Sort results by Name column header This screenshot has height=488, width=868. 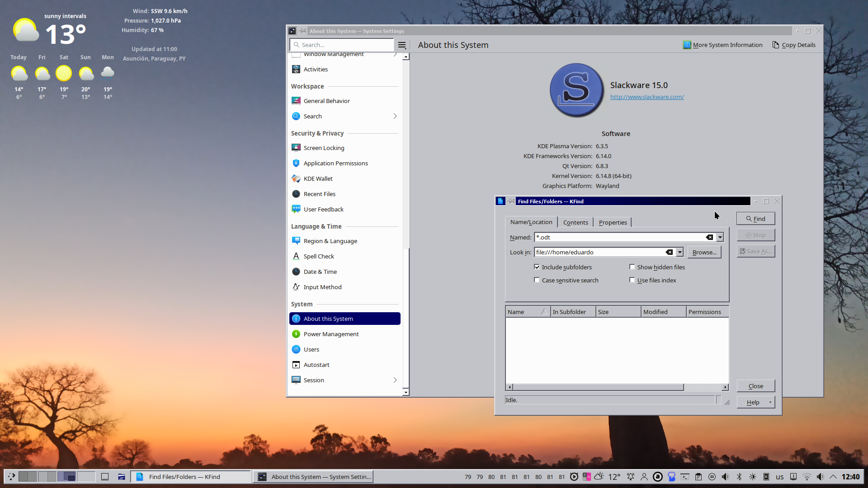pos(528,312)
